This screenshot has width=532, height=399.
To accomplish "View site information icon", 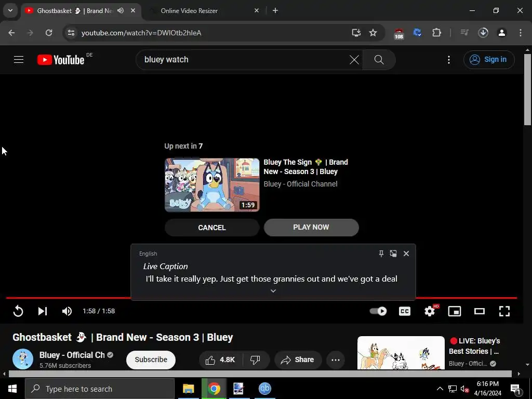I will [x=71, y=33].
